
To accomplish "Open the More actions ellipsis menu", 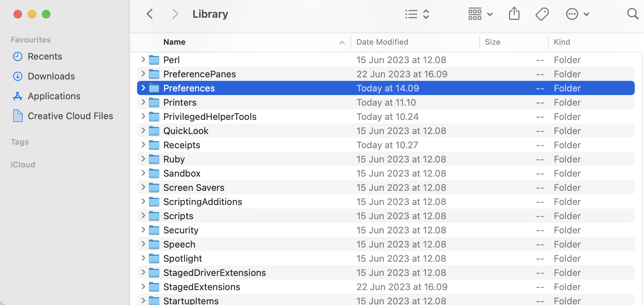I will 578,14.
